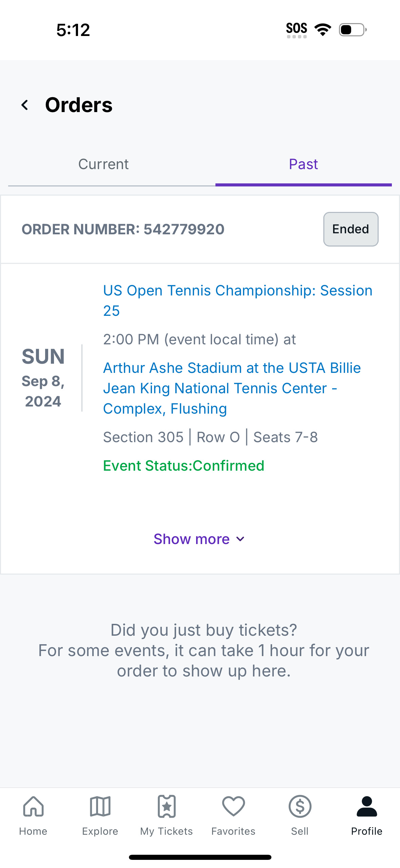This screenshot has width=400, height=868.
Task: Tap the home indicator bar
Action: [x=200, y=856]
